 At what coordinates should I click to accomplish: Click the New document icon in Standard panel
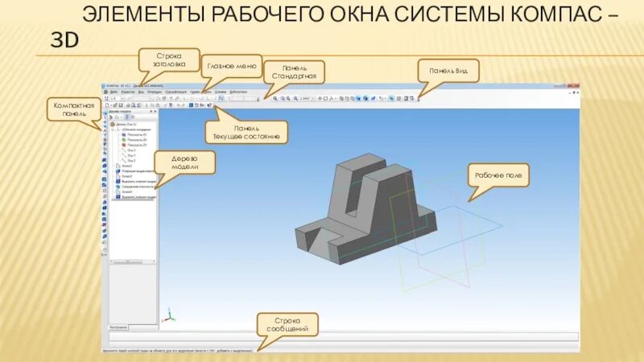[107, 105]
